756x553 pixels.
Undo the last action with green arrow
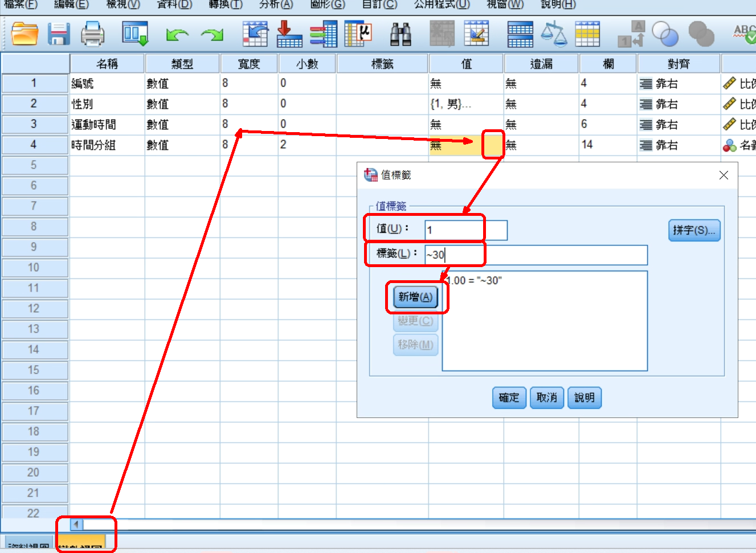pyautogui.click(x=177, y=35)
